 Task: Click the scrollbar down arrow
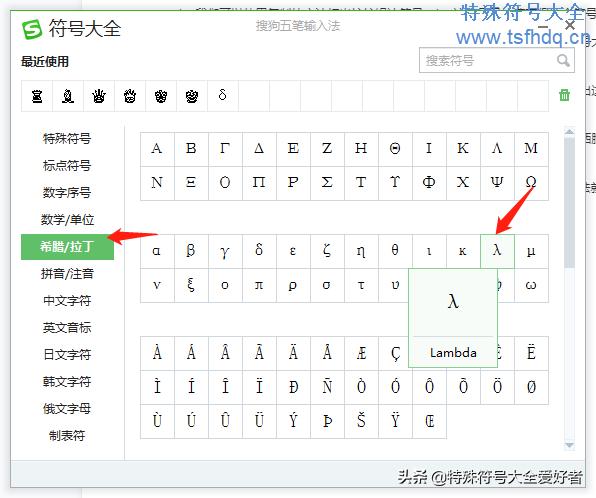point(569,445)
